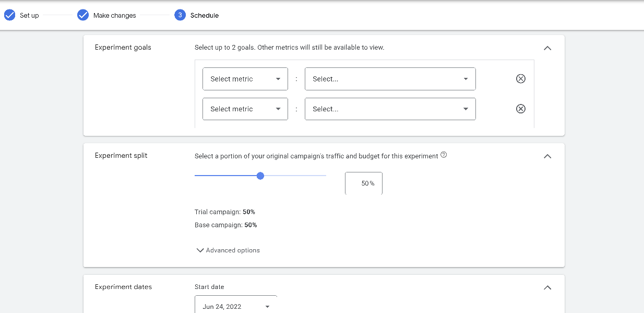Collapse the Experiment split section
This screenshot has width=644, height=313.
547,156
